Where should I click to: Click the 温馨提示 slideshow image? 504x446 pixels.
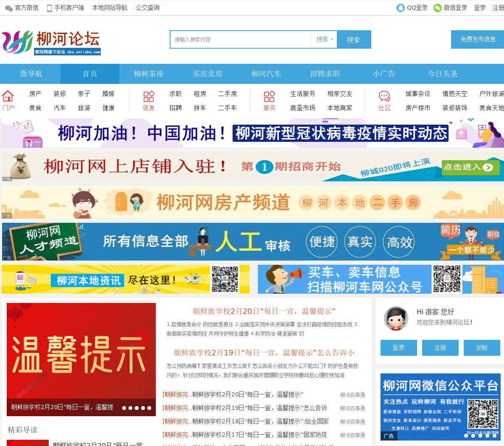81,359
